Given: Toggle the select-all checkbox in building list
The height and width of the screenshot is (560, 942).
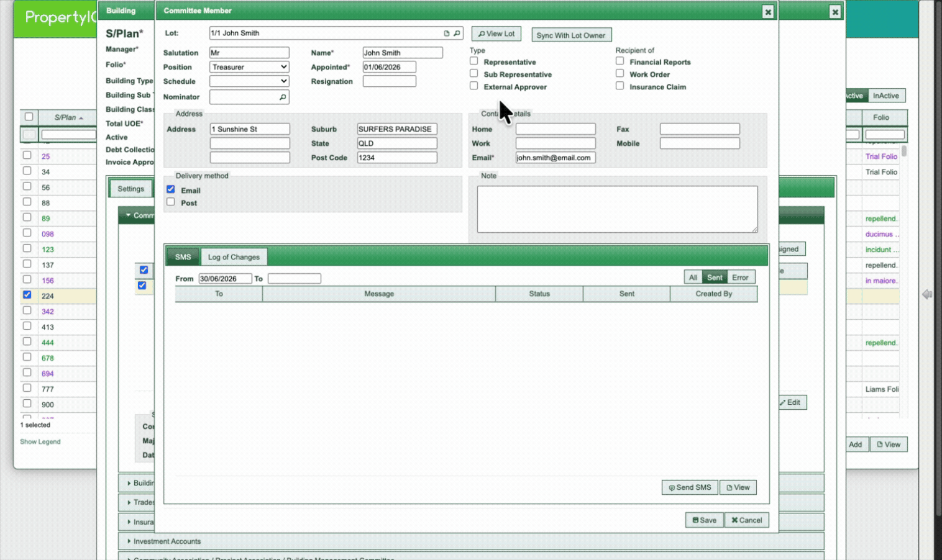Looking at the screenshot, I should (x=29, y=117).
